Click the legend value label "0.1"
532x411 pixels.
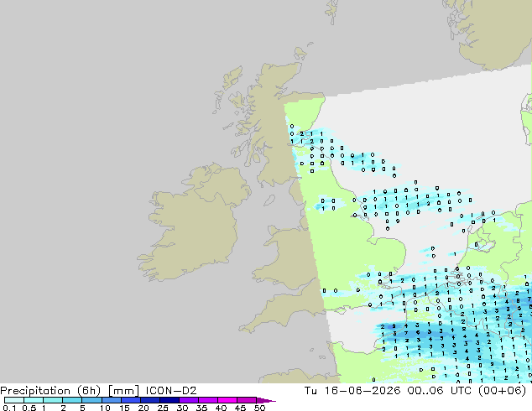point(9,408)
